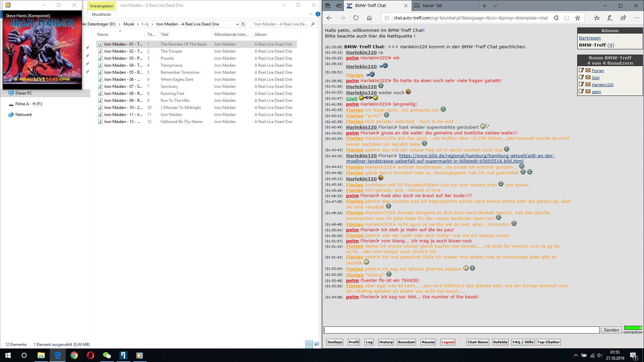This screenshot has width=644, height=362.
Task: Open a new tab with plus button
Action: 484,5
